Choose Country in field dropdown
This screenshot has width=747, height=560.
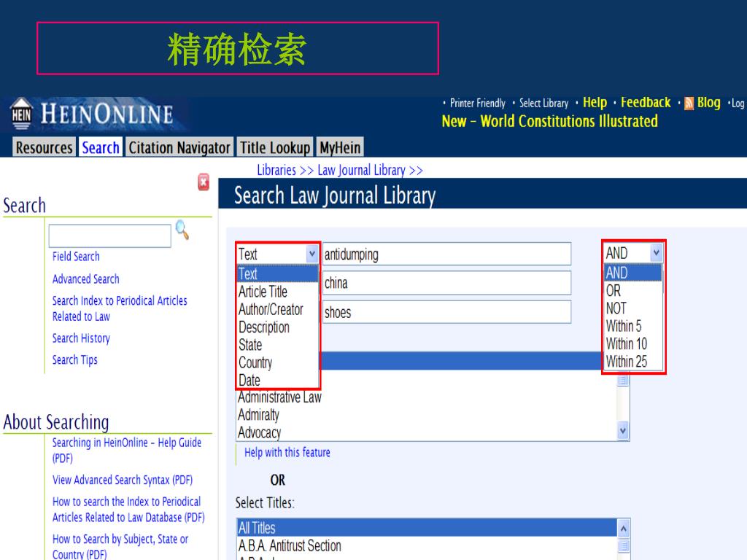(x=278, y=362)
